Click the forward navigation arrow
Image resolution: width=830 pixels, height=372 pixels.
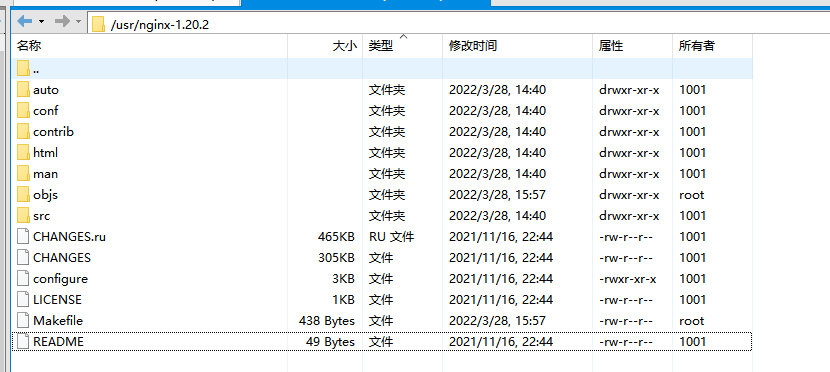click(62, 22)
